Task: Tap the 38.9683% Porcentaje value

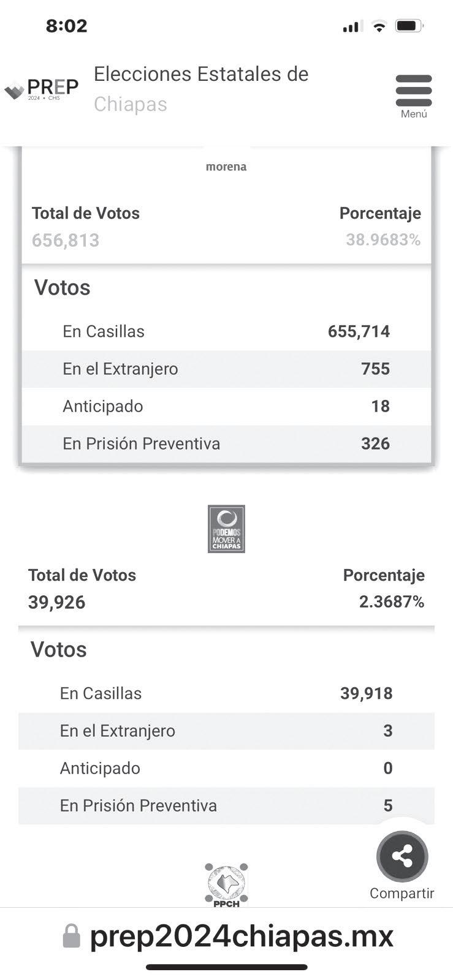Action: pos(383,239)
